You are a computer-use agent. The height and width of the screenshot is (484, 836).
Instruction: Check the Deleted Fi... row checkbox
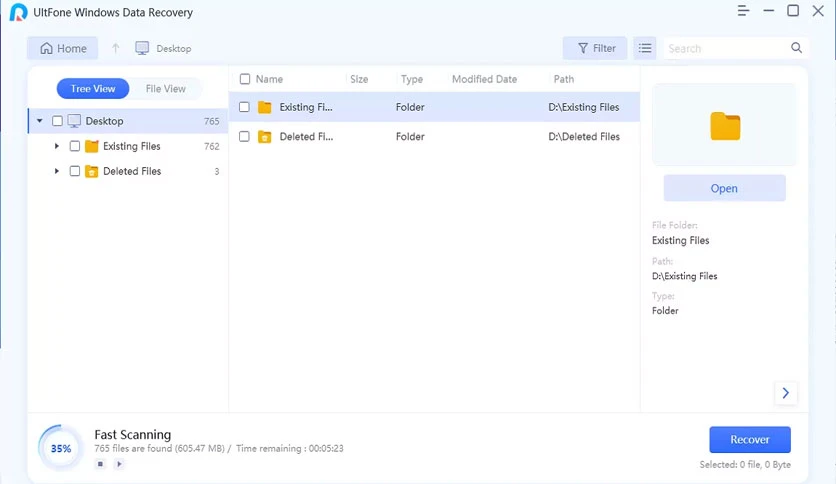coord(244,137)
